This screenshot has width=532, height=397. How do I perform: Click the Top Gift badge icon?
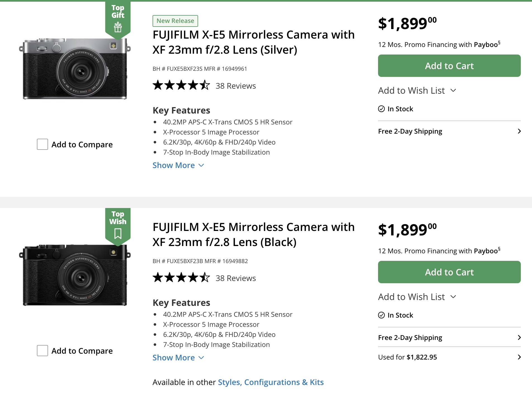(118, 27)
